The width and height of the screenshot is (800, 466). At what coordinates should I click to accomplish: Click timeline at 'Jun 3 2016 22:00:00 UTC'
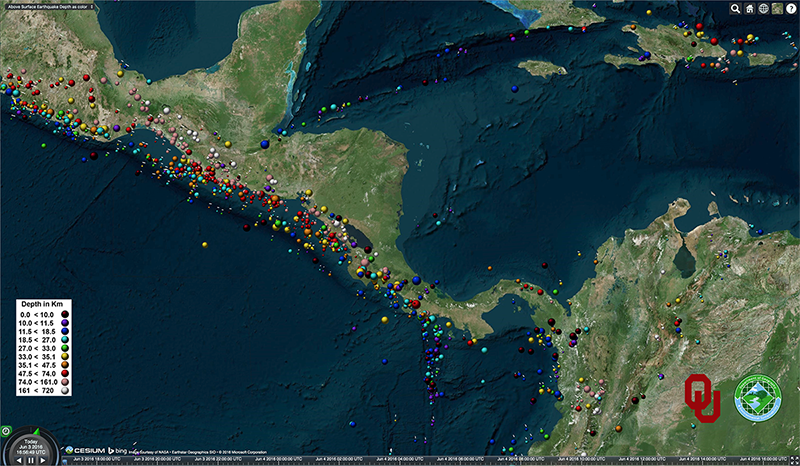point(218,459)
